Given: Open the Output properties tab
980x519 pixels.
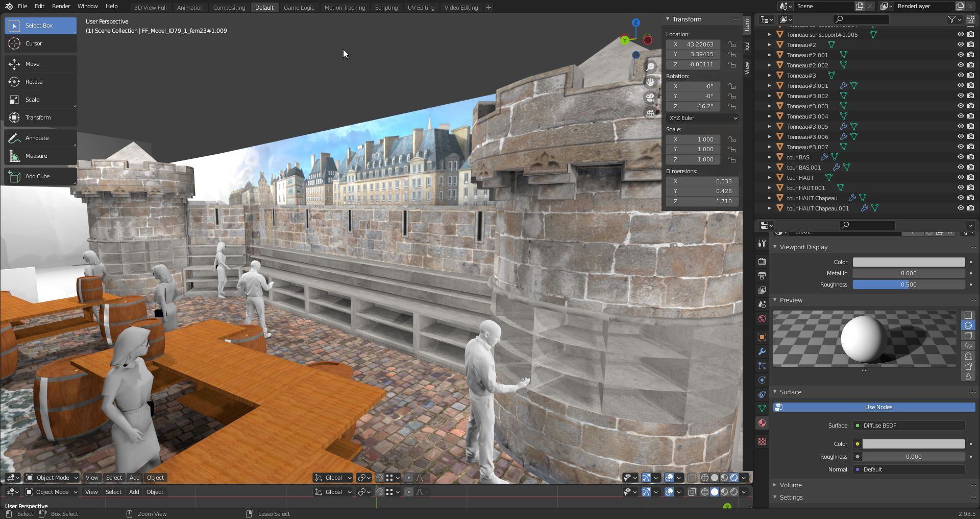Looking at the screenshot, I should (762, 276).
